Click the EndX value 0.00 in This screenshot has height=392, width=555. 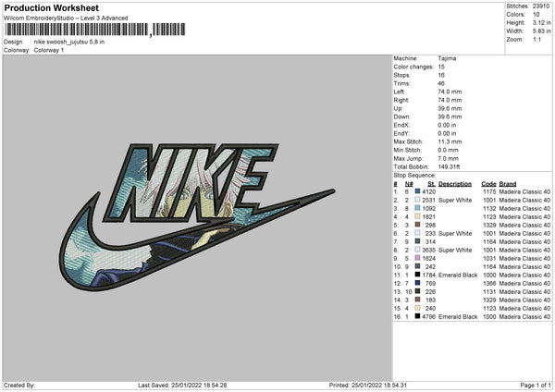point(447,125)
